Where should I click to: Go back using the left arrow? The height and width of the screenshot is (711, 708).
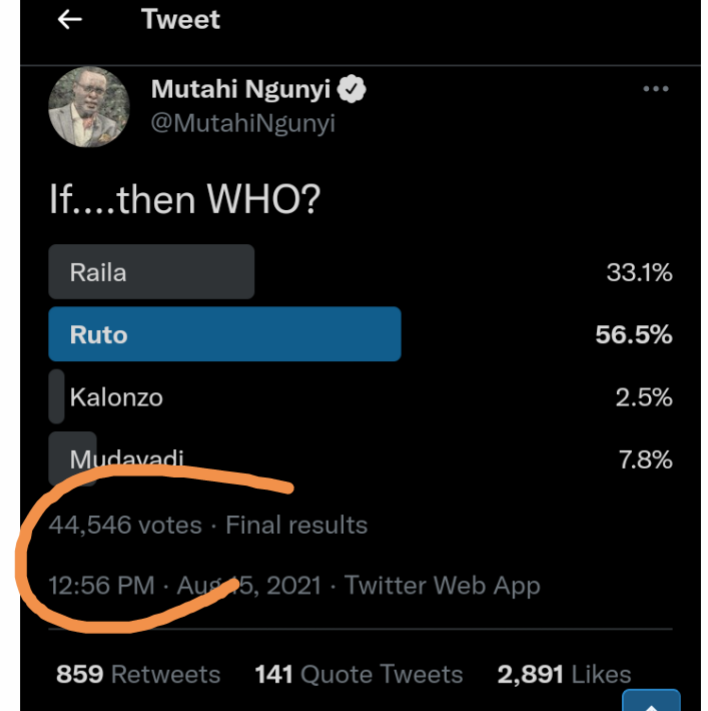coord(69,20)
